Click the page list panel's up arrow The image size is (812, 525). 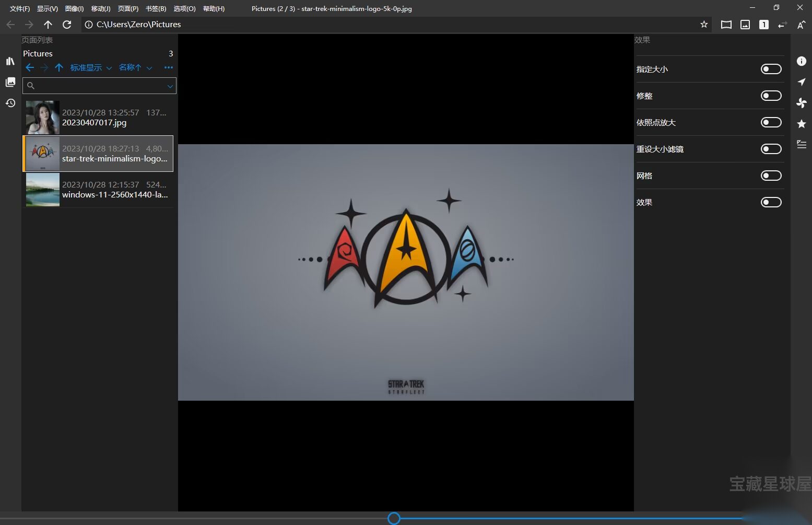(x=59, y=67)
